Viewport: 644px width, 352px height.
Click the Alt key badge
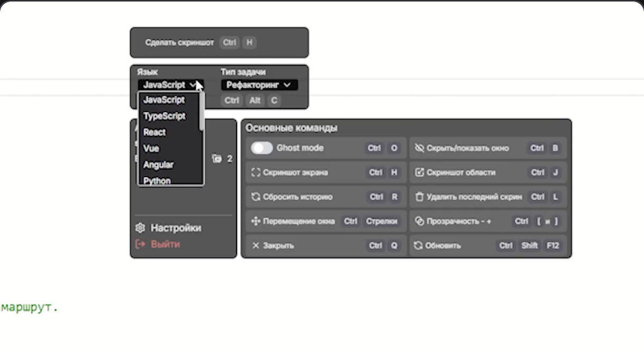(x=255, y=100)
